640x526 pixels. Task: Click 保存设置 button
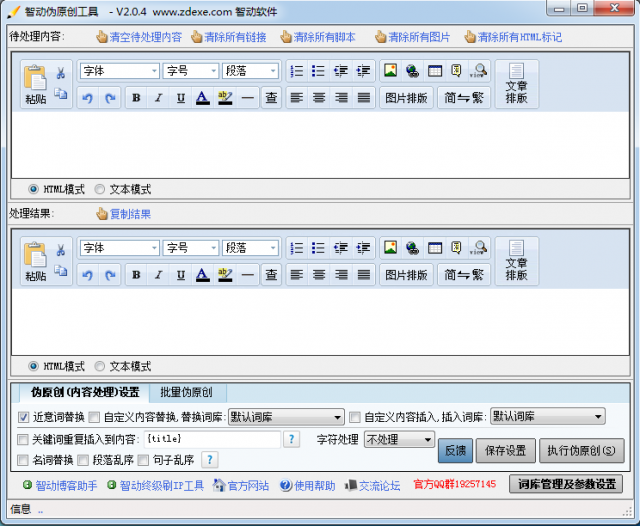tap(505, 451)
